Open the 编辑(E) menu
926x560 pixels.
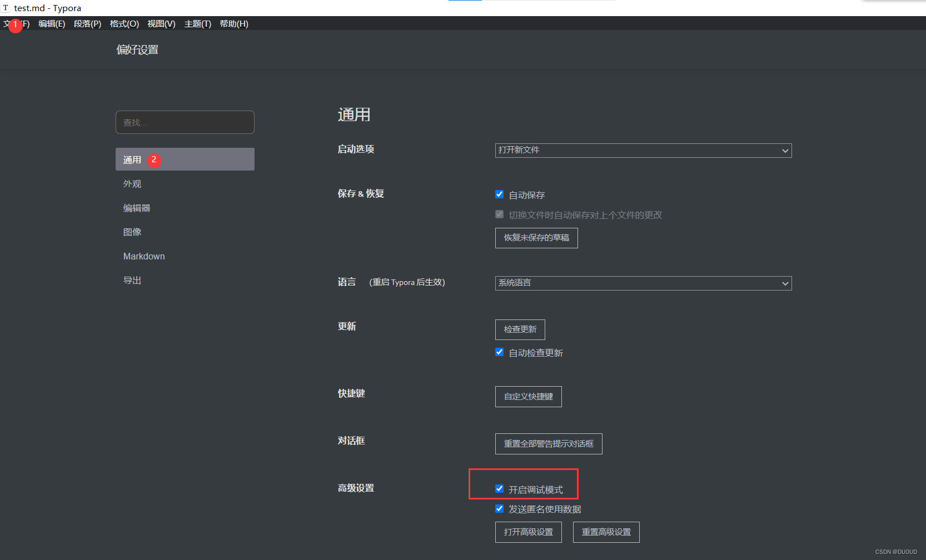[x=52, y=24]
